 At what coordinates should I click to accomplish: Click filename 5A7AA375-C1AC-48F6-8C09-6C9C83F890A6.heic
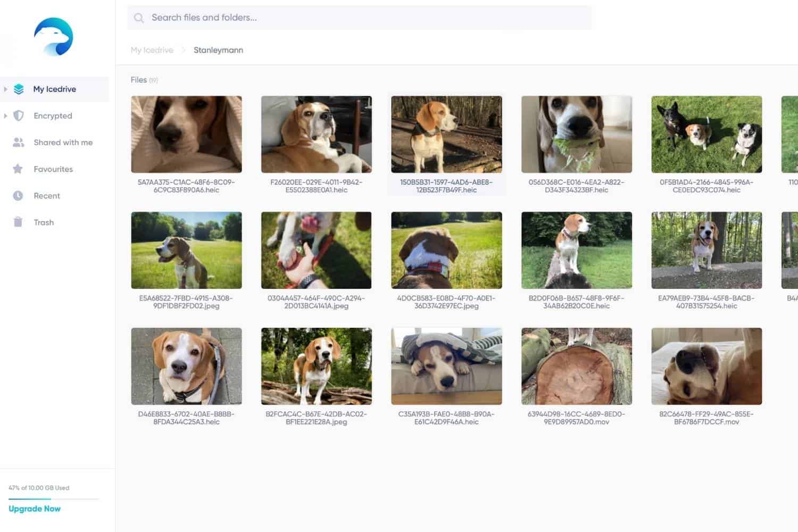pos(186,186)
